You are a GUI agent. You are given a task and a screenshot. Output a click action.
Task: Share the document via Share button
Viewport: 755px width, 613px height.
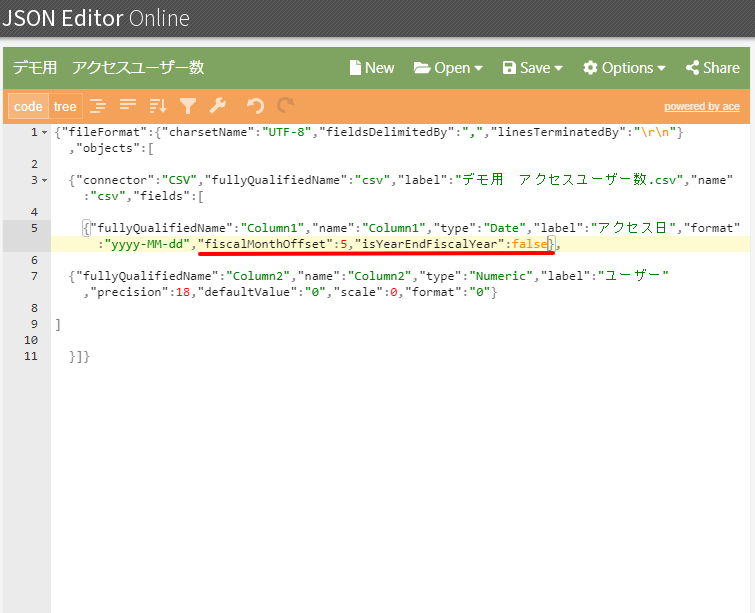pyautogui.click(x=712, y=68)
